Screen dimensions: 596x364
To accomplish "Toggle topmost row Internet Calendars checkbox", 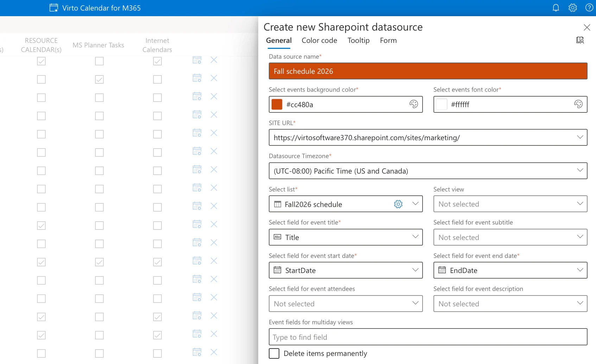I will tap(158, 61).
